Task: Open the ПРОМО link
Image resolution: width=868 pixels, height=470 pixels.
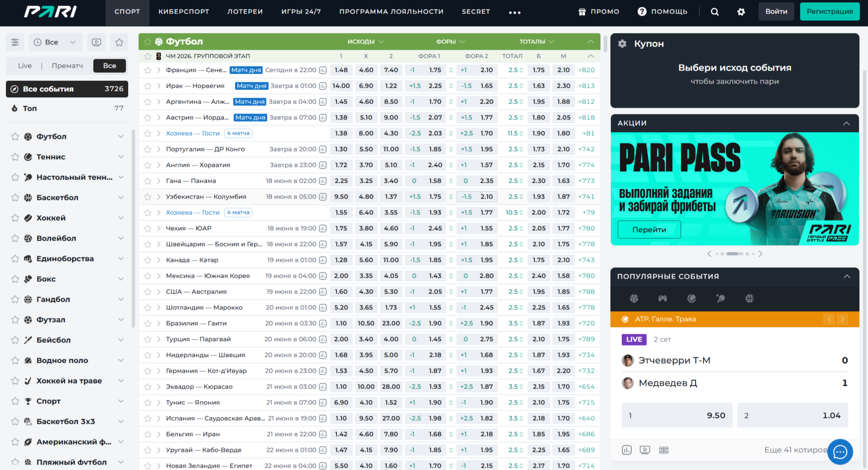Action: pos(599,12)
